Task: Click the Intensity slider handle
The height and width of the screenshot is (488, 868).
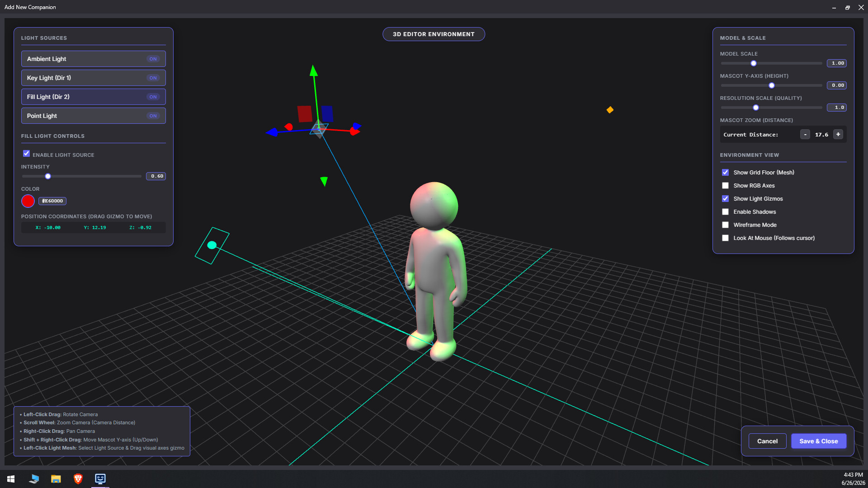Action: point(48,176)
